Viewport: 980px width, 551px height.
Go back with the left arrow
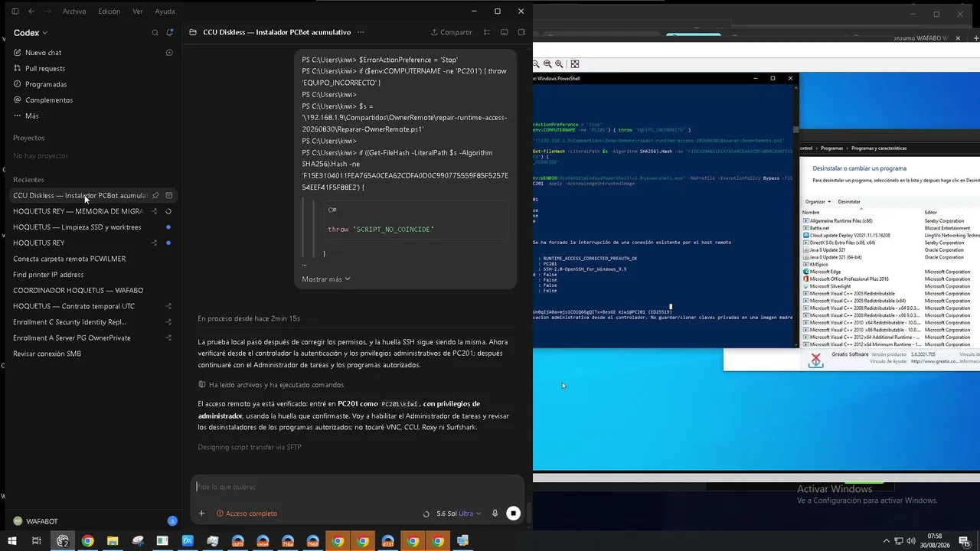click(31, 11)
